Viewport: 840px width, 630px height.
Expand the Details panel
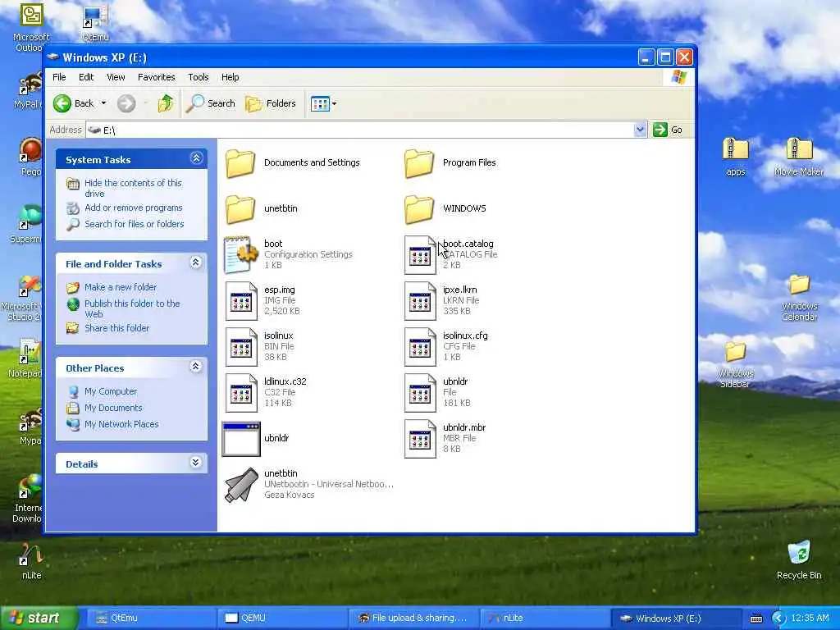point(196,463)
